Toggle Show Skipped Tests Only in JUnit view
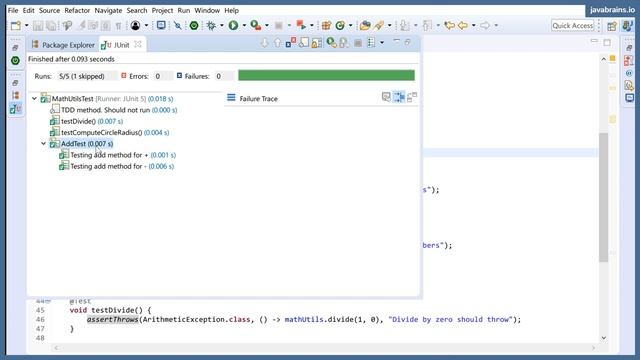This screenshot has height=360, width=640. [x=304, y=42]
